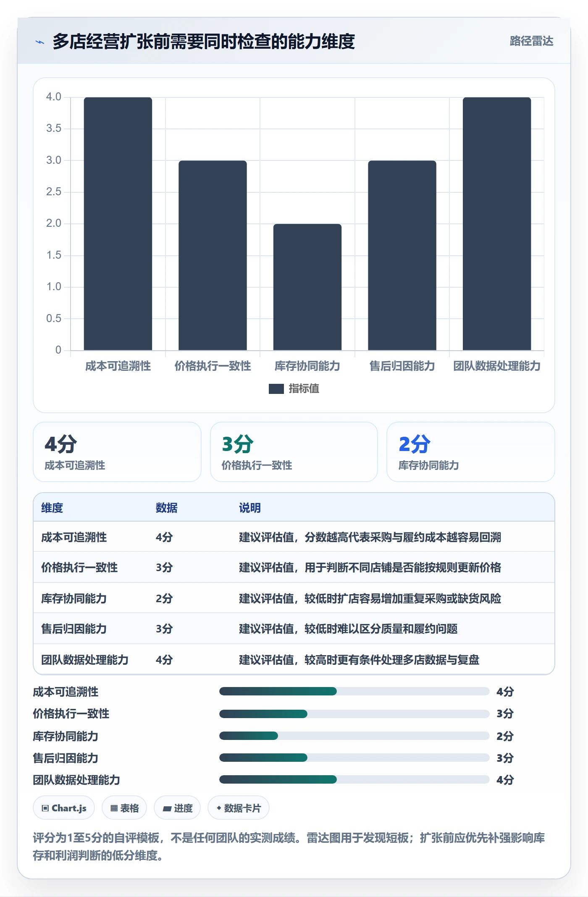Click the Chart.js tag chip
Image resolution: width=588 pixels, height=897 pixels.
[x=64, y=808]
